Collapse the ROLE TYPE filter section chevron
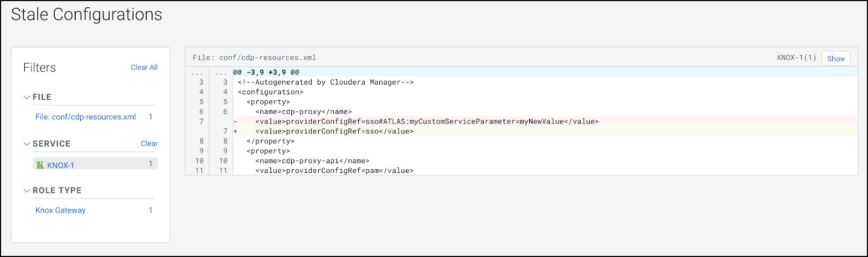The image size is (868, 257). point(27,190)
